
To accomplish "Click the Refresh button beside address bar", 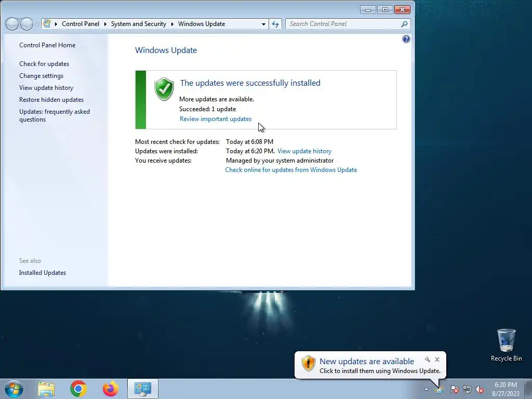I will pos(275,24).
